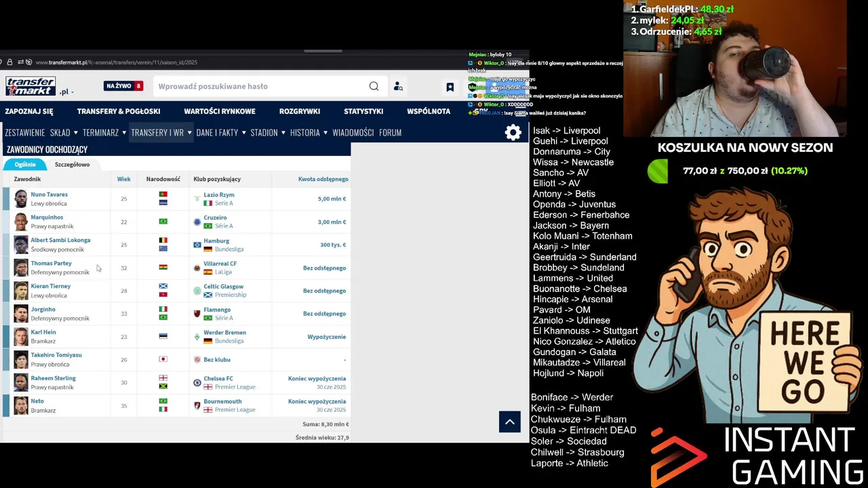
Task: Open the person search icon
Action: (x=398, y=86)
